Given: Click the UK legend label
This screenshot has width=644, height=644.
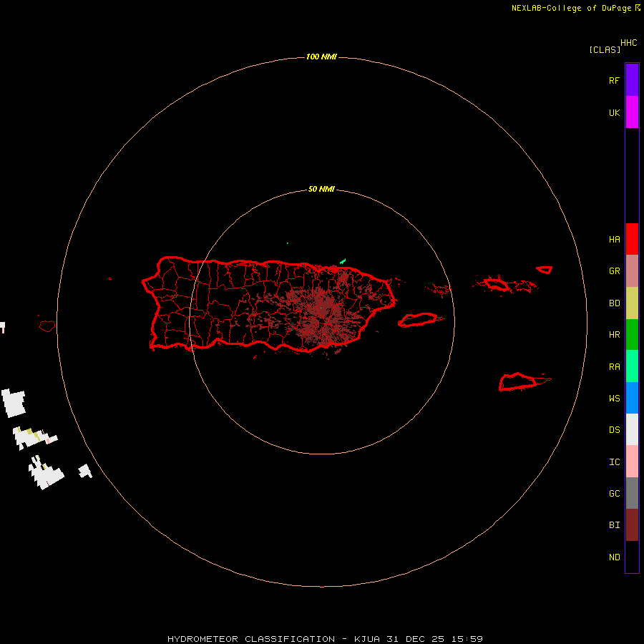Looking at the screenshot, I should [614, 112].
